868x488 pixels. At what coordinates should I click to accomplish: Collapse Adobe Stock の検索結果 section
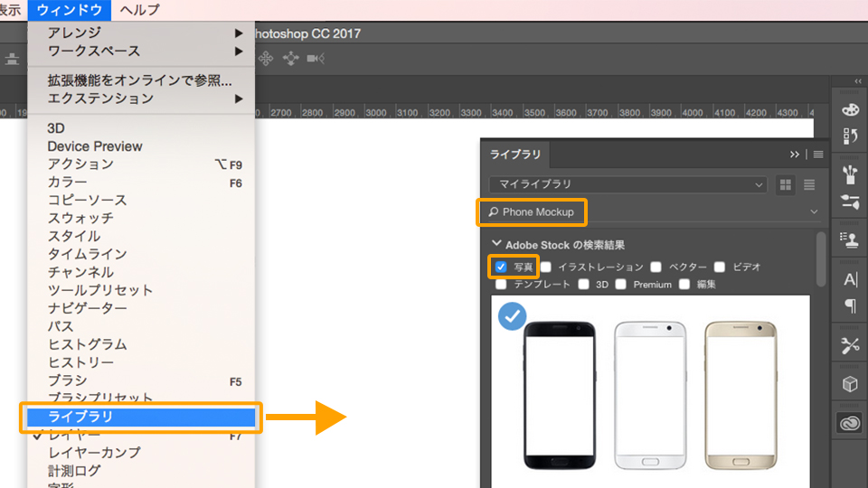click(x=496, y=243)
